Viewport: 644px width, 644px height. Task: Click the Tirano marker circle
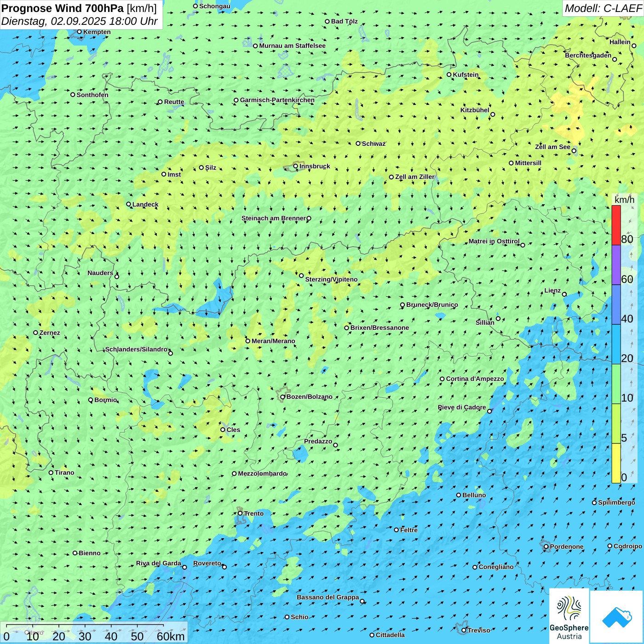point(51,473)
